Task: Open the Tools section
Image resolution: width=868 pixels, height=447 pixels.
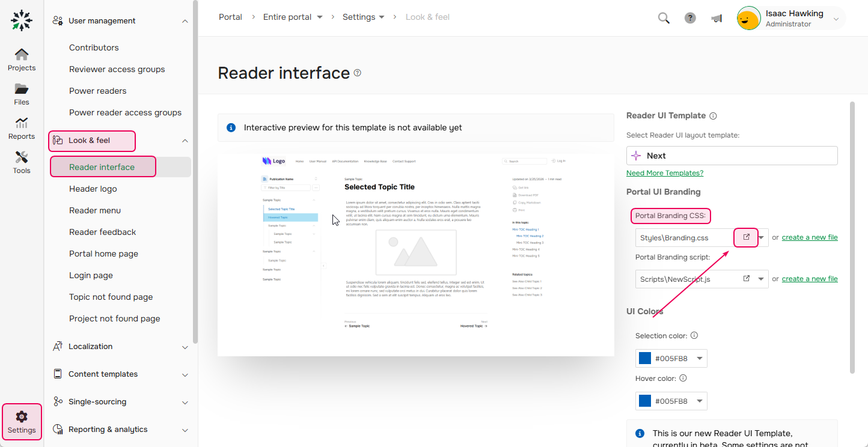Action: point(22,163)
